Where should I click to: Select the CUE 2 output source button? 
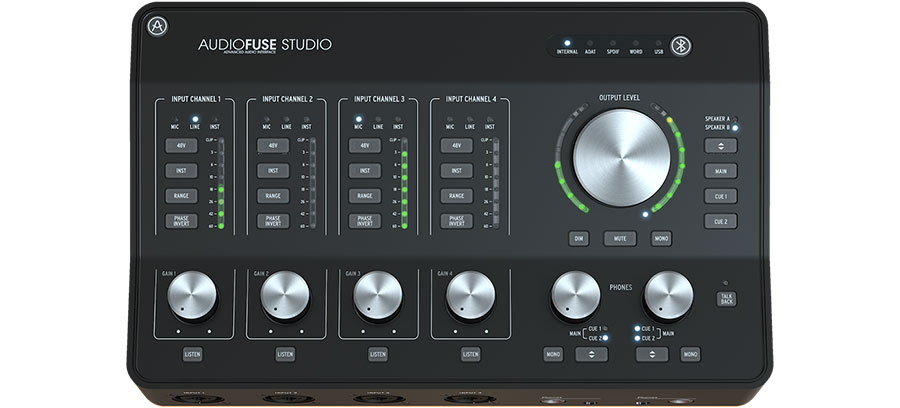click(721, 221)
